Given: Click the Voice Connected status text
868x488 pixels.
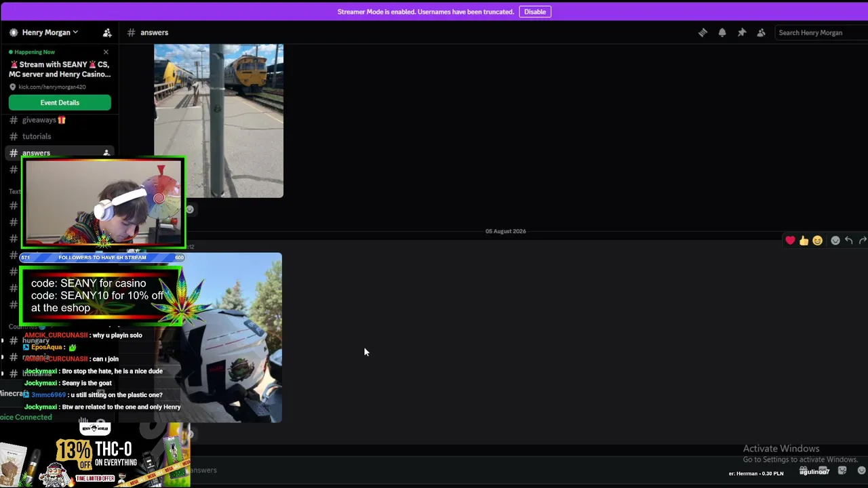Looking at the screenshot, I should (26, 418).
